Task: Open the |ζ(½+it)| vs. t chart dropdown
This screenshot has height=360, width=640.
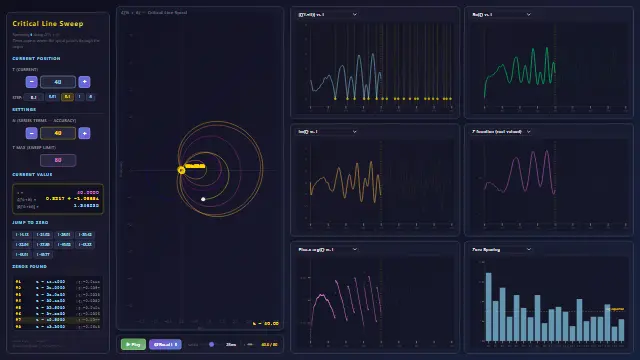Action: (327, 14)
